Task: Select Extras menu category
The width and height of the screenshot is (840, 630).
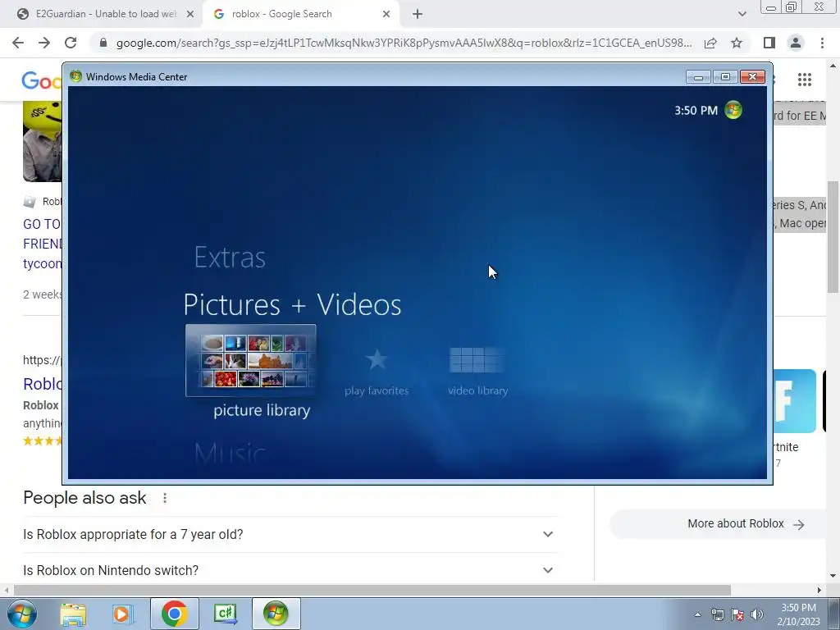Action: tap(230, 257)
